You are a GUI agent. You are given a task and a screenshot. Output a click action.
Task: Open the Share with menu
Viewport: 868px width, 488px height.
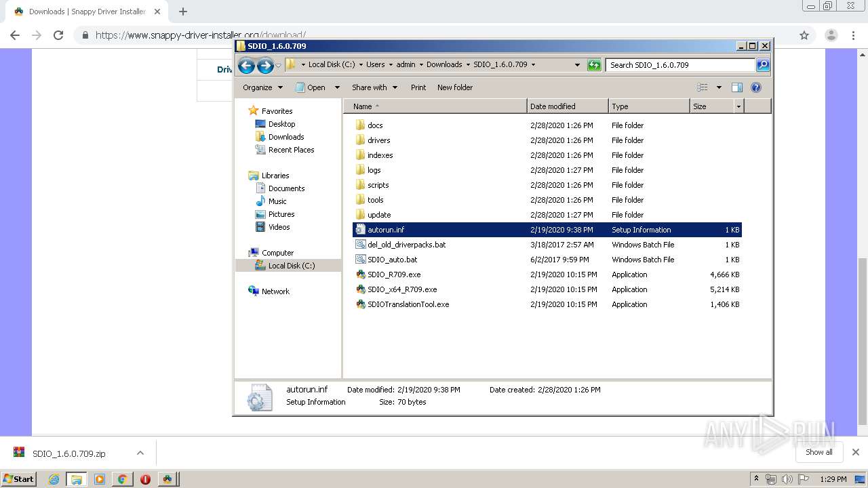pyautogui.click(x=374, y=87)
